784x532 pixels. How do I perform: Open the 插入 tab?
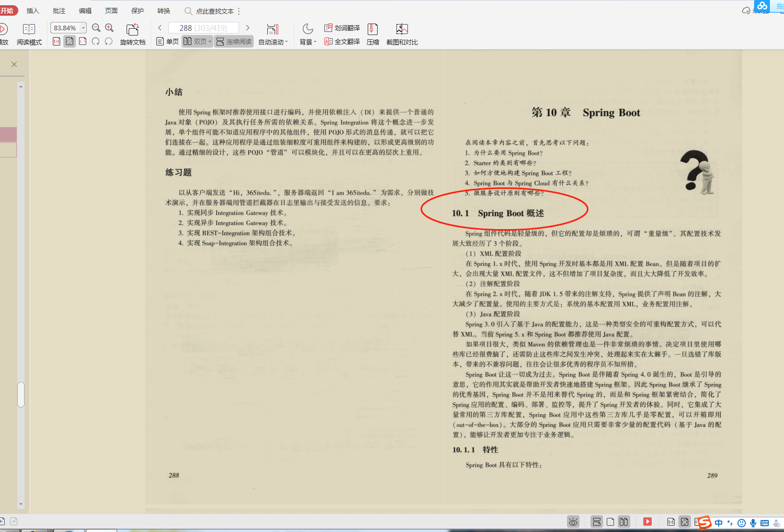coord(33,10)
